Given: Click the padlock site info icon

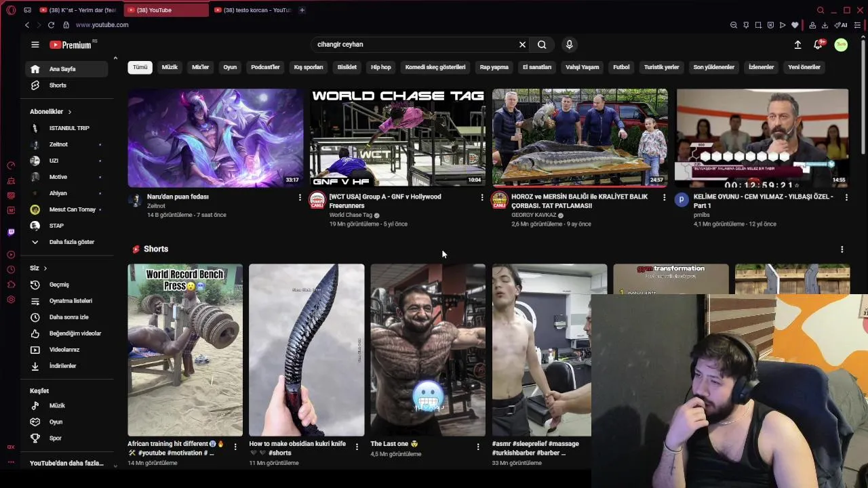Looking at the screenshot, I should point(66,25).
